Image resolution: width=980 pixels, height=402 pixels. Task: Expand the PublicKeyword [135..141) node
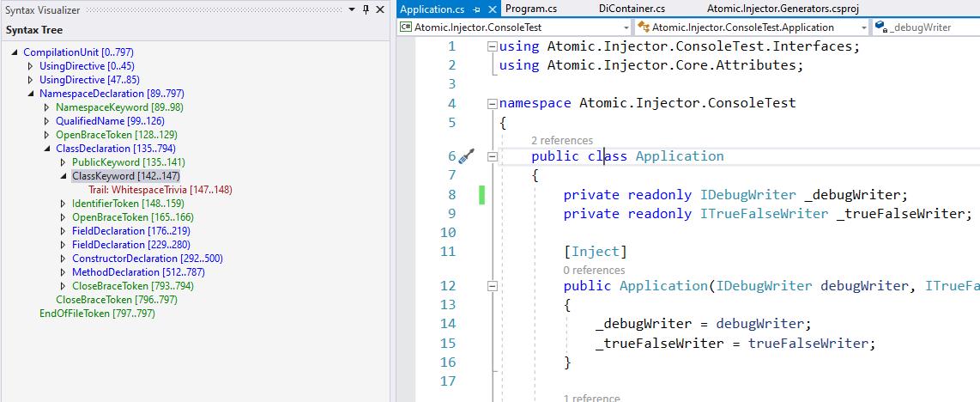64,162
